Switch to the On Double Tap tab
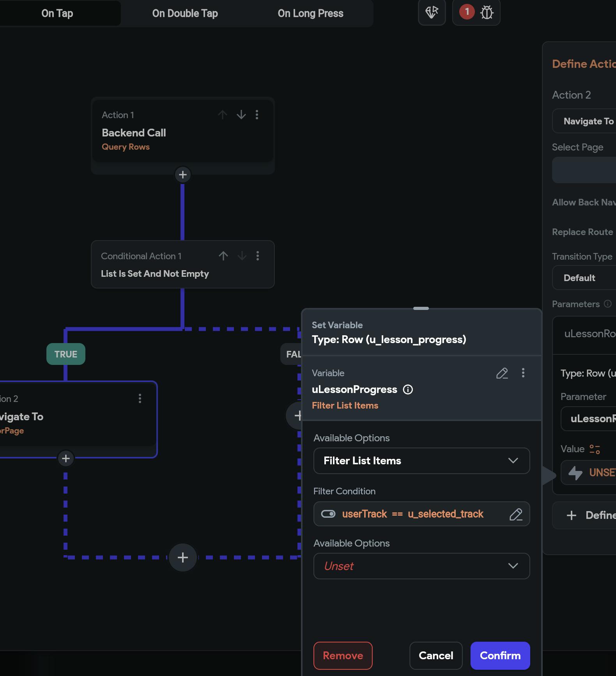Screen dimensions: 616x676 [x=185, y=13]
